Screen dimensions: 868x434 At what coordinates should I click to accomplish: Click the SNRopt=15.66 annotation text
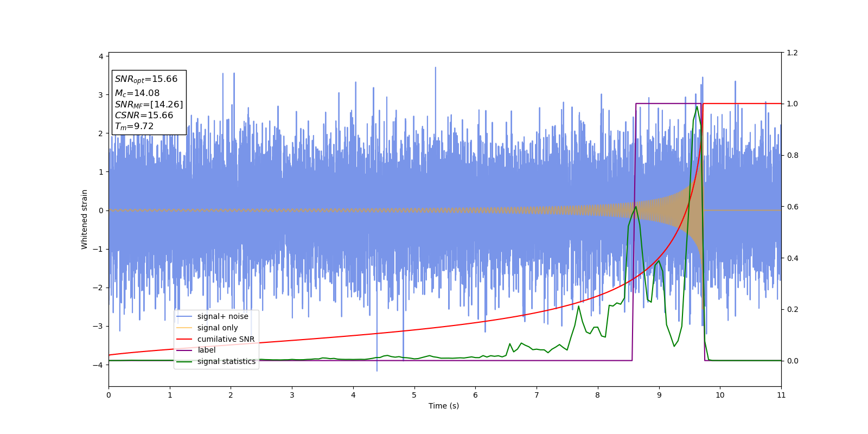click(x=146, y=79)
